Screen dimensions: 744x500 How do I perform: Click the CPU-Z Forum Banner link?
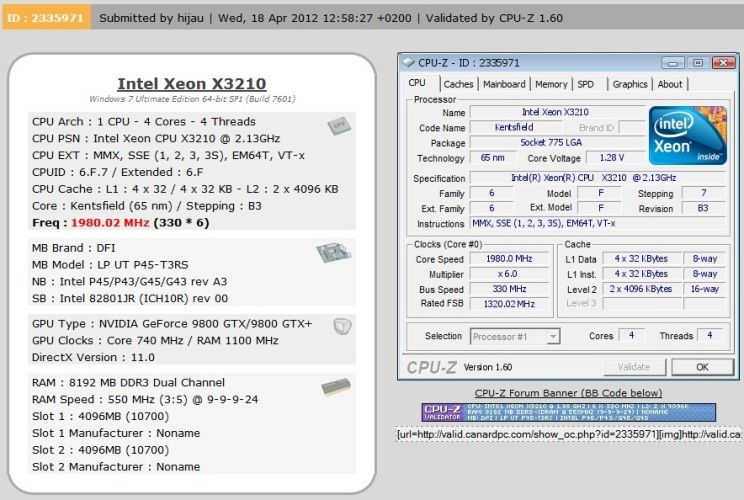coord(568,393)
